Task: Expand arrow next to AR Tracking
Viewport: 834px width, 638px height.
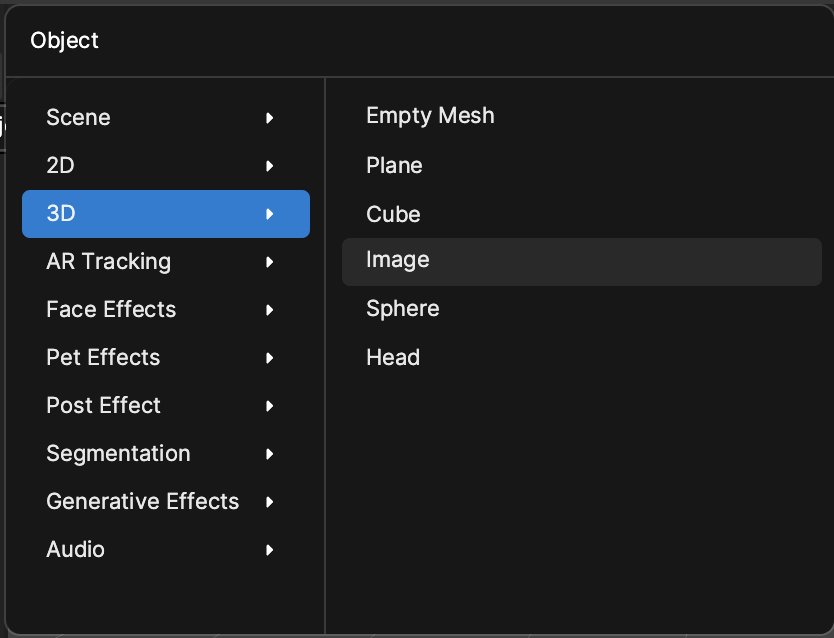Action: point(270,262)
